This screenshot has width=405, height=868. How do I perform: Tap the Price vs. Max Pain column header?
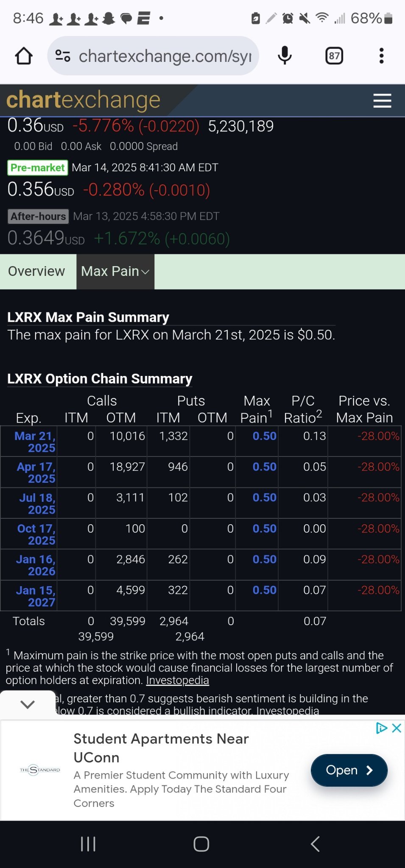point(364,409)
